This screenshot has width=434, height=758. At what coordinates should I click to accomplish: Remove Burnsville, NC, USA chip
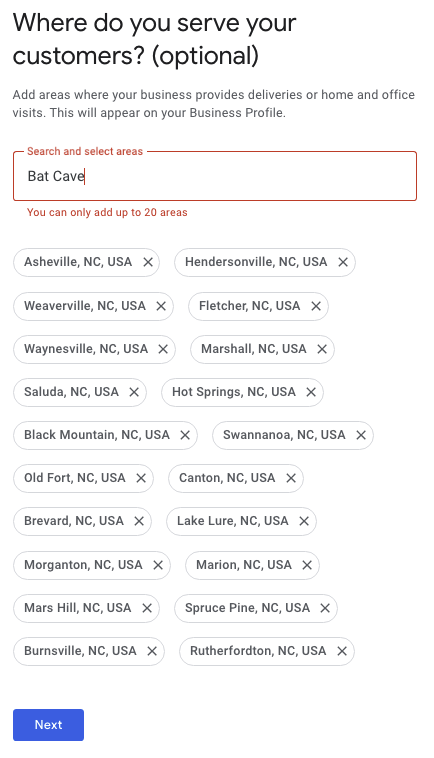pyautogui.click(x=152, y=651)
